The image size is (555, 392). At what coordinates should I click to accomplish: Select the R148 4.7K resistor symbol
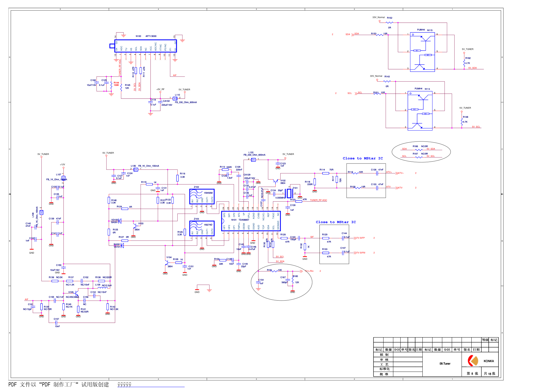[x=462, y=122]
